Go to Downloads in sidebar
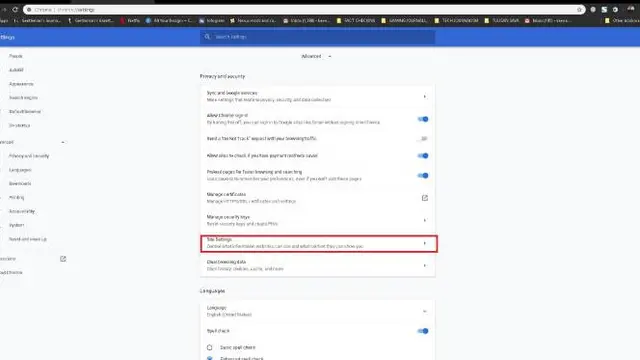640x360 pixels. pyautogui.click(x=20, y=184)
